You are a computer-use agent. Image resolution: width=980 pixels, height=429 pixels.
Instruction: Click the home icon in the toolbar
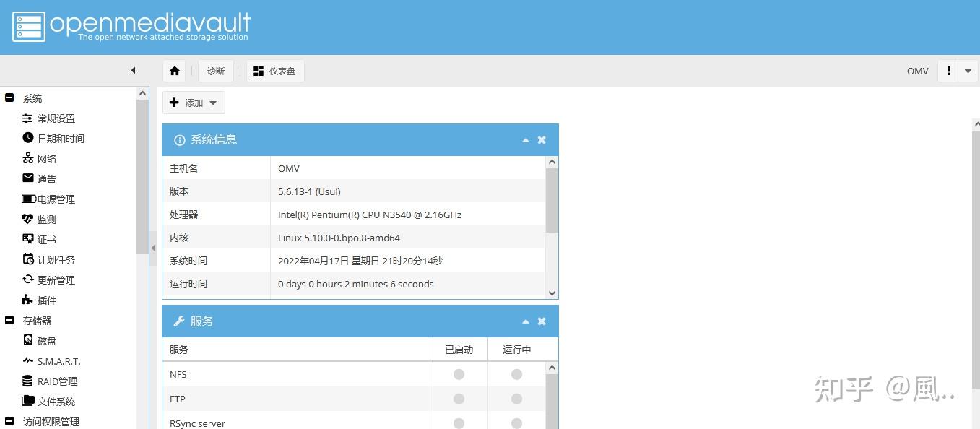coord(174,71)
